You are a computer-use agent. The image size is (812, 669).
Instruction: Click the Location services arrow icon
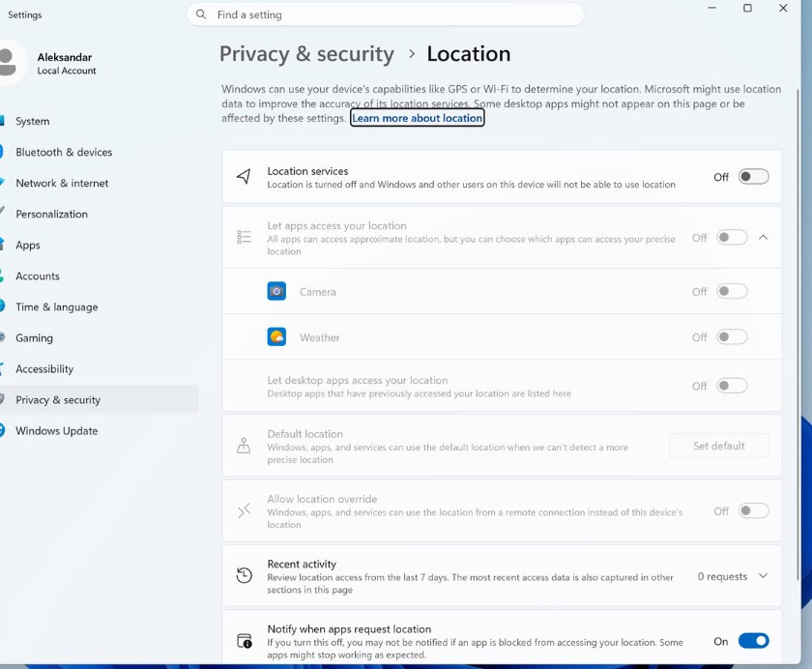point(244,177)
